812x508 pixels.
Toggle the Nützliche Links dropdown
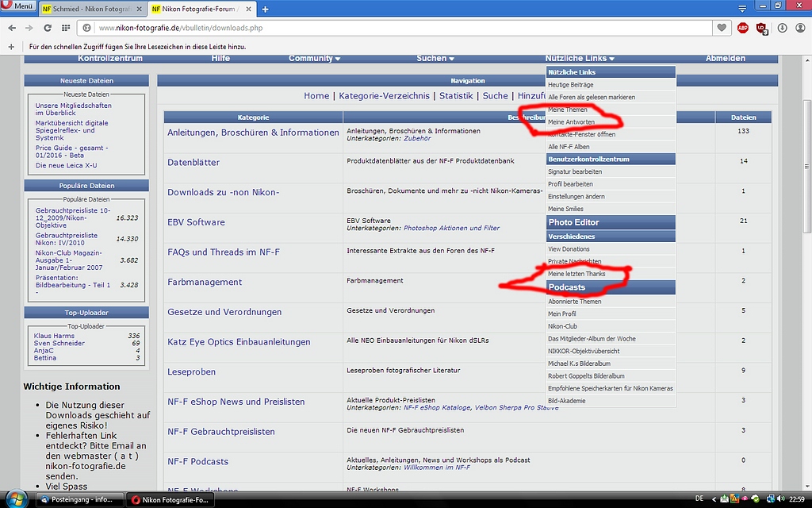point(580,58)
